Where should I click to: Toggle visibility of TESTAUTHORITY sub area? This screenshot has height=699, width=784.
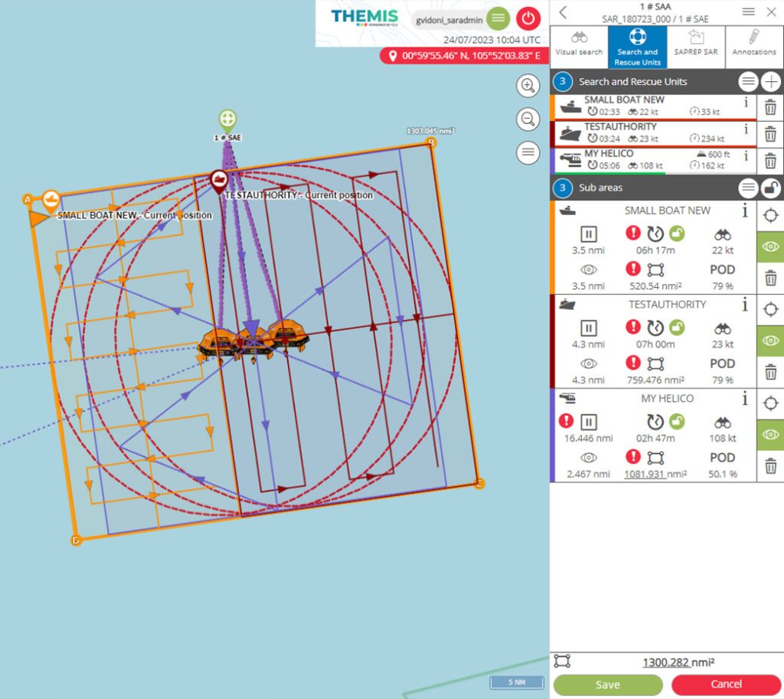(771, 341)
